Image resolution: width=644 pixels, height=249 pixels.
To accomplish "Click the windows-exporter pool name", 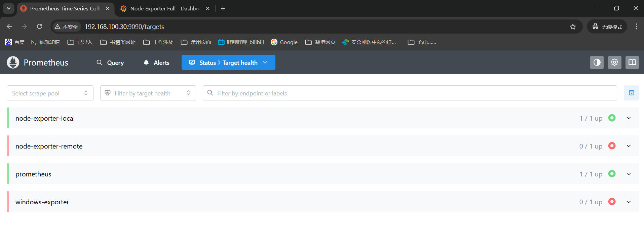I will pyautogui.click(x=42, y=202).
